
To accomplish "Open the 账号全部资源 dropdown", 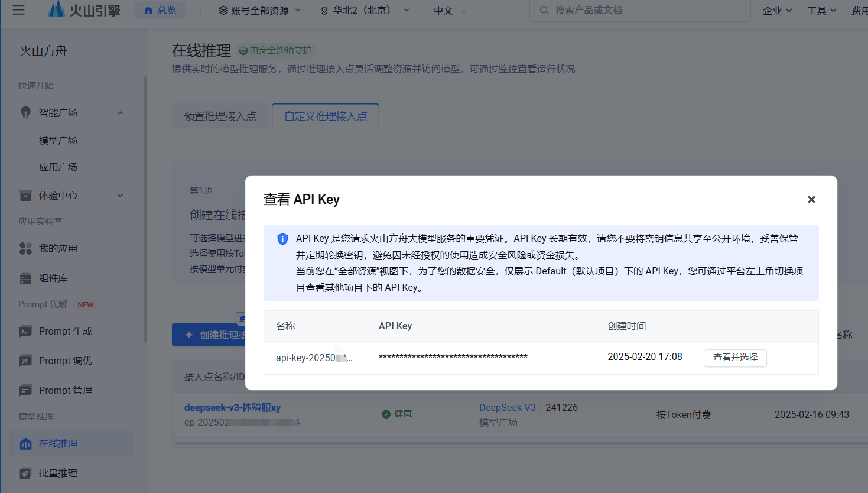I will [x=259, y=10].
